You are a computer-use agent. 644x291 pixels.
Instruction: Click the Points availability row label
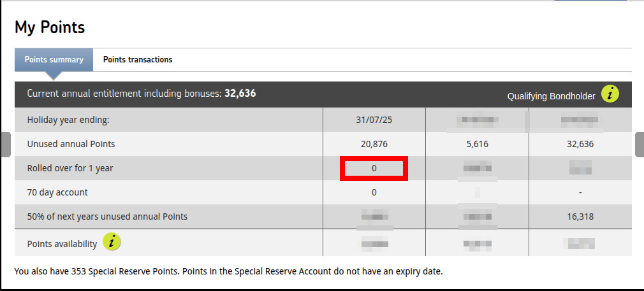(x=62, y=244)
